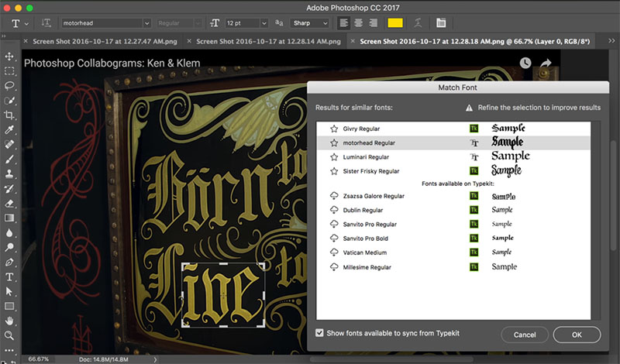Viewport: 620px width, 364px height.
Task: Select the Type tool in left toolbar
Action: (x=9, y=276)
